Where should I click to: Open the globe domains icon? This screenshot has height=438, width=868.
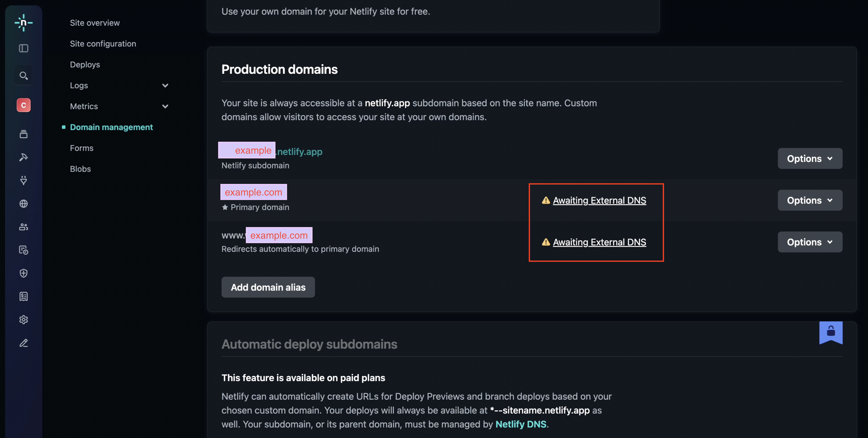24,204
